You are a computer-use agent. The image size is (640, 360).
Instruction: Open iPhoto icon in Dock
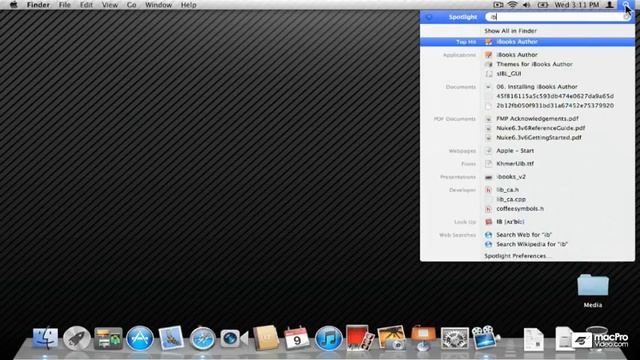pyautogui.click(x=391, y=338)
